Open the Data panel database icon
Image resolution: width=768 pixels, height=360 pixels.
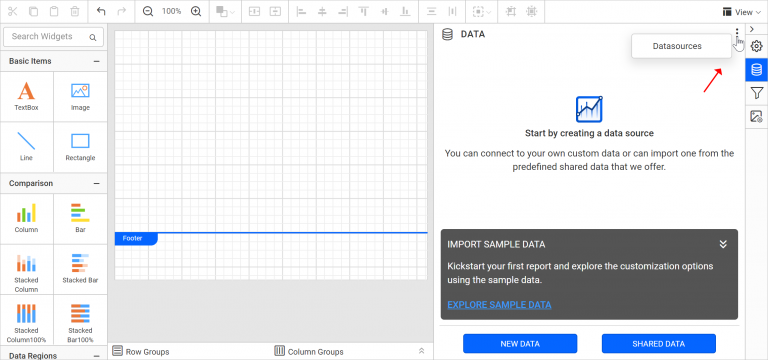tap(757, 70)
